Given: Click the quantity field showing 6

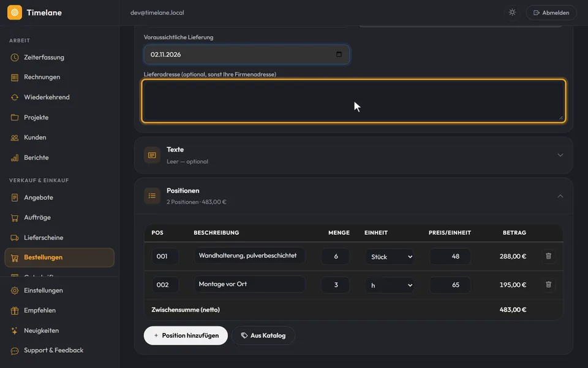Looking at the screenshot, I should click(336, 256).
